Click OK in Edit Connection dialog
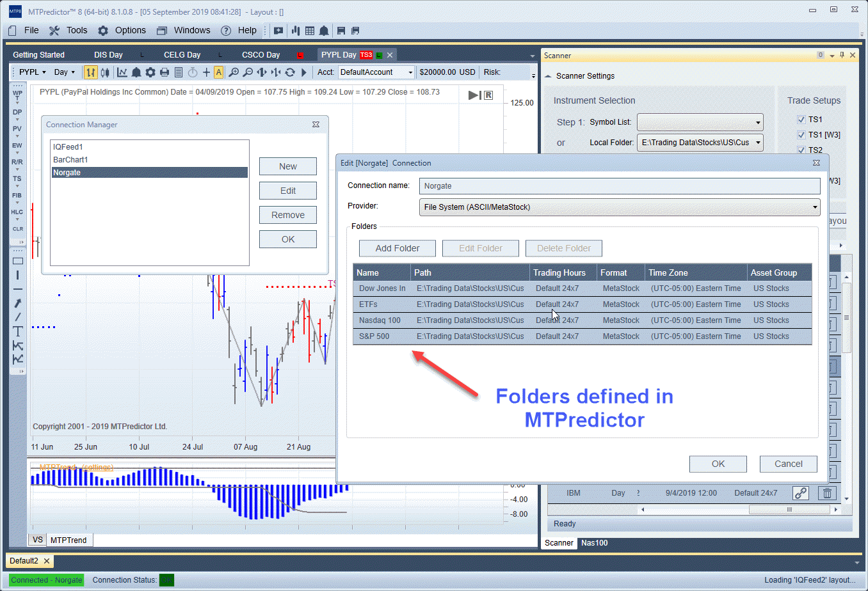 coord(718,464)
